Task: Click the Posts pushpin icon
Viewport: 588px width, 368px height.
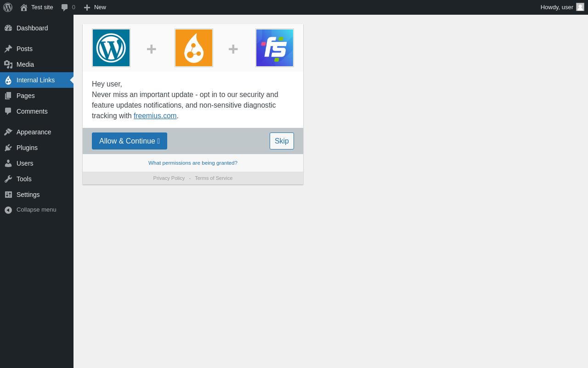Action: (x=8, y=49)
